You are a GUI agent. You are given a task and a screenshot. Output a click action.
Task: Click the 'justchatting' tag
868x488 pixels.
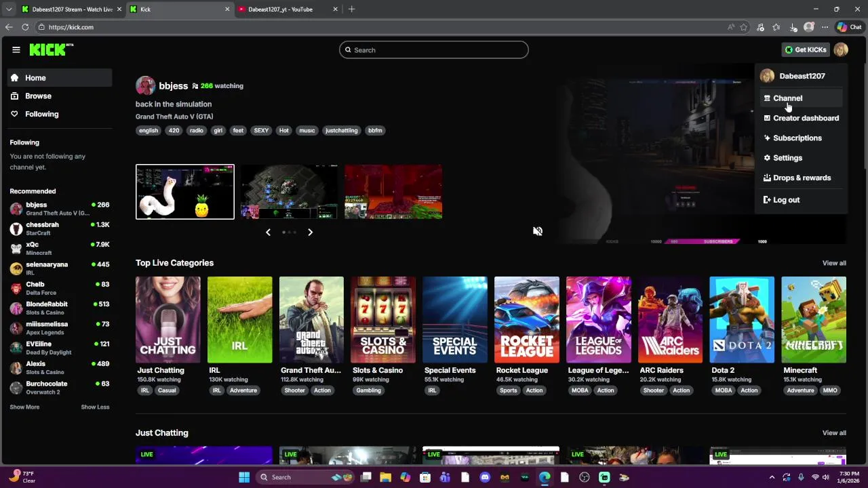pyautogui.click(x=341, y=130)
